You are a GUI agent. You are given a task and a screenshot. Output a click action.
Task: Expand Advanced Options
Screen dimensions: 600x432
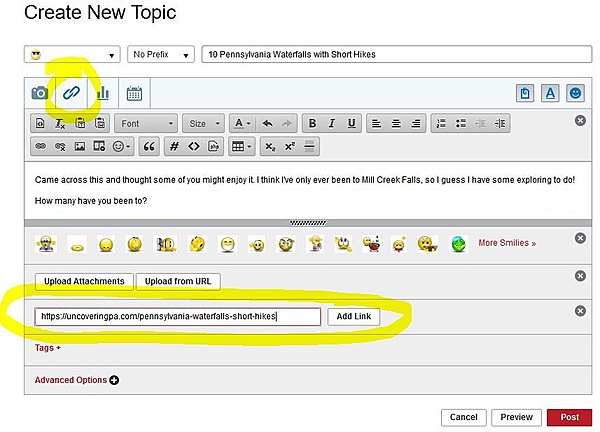[x=77, y=380]
